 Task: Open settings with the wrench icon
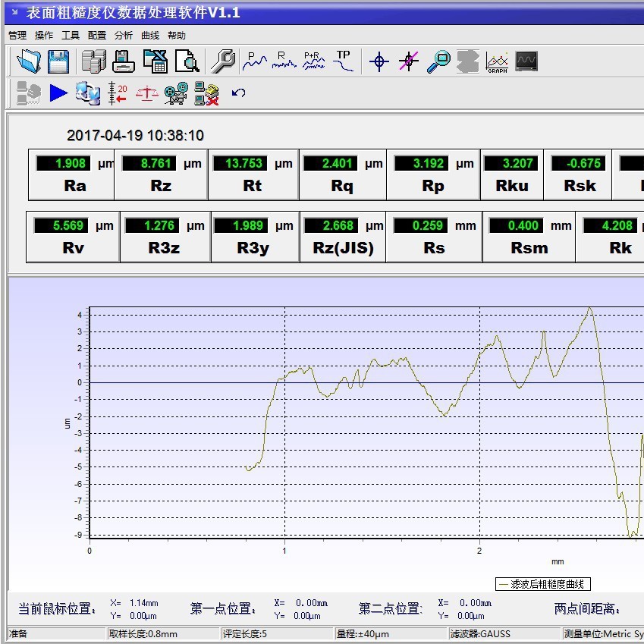point(222,61)
